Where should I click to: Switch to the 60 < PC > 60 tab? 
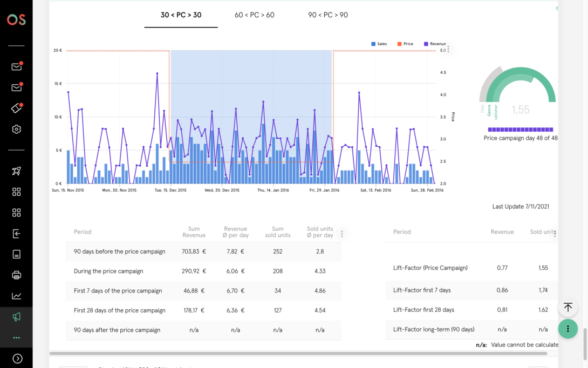(x=254, y=15)
